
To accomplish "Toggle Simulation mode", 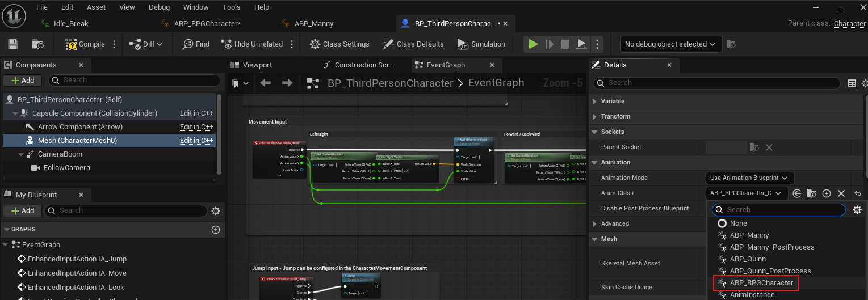I will 481,44.
